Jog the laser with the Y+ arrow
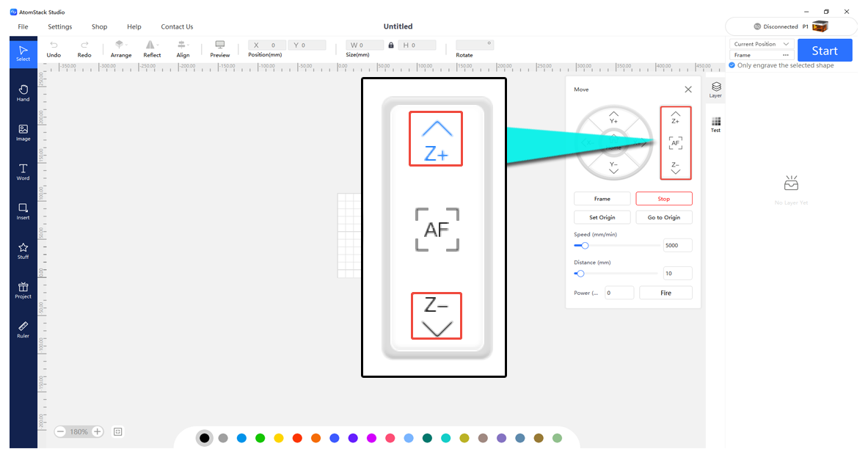Image resolution: width=868 pixels, height=460 pixels. click(613, 117)
